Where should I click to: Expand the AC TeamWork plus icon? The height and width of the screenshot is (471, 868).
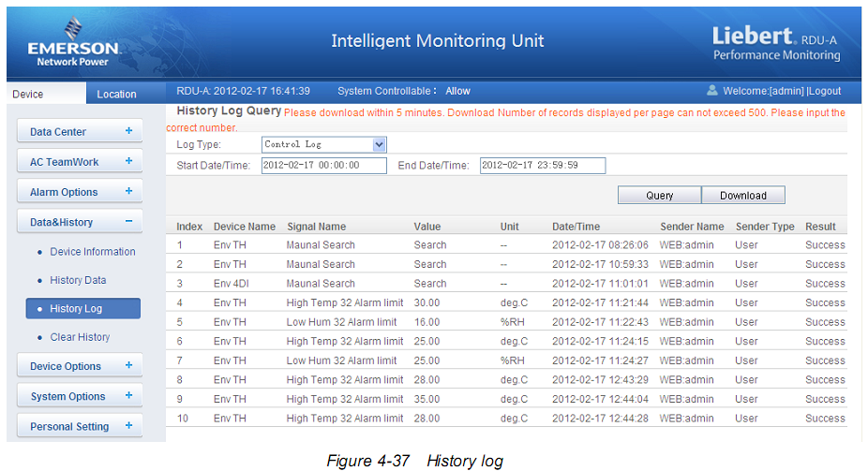coord(128,161)
